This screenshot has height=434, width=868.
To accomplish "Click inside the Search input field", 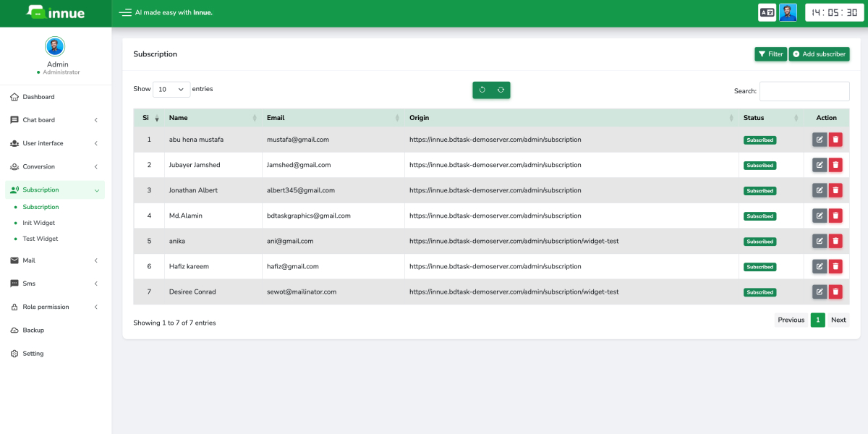I will 804,90.
